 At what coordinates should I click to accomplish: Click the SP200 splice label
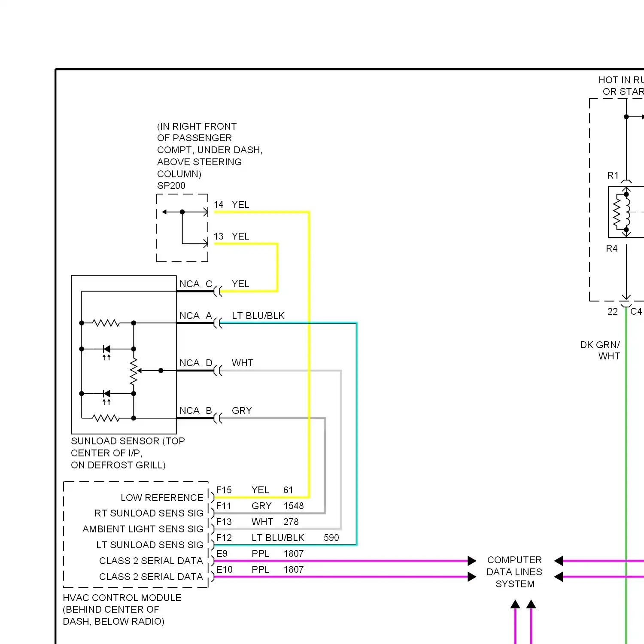click(171, 186)
